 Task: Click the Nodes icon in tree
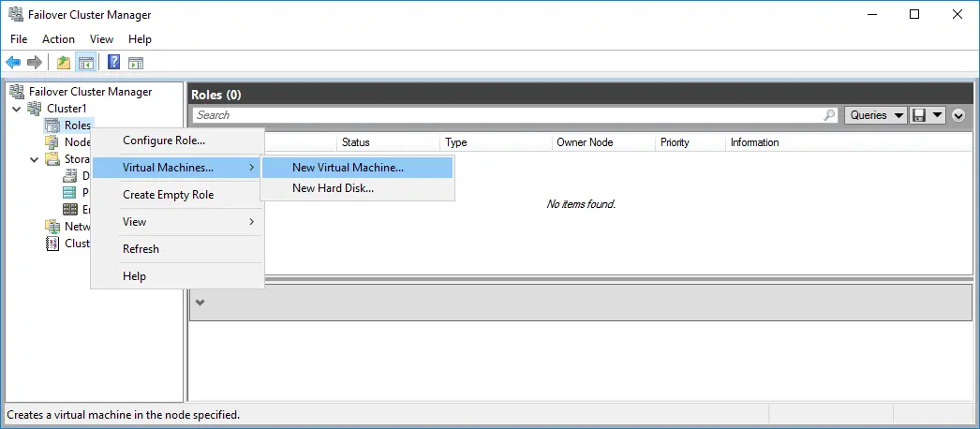[x=52, y=142]
